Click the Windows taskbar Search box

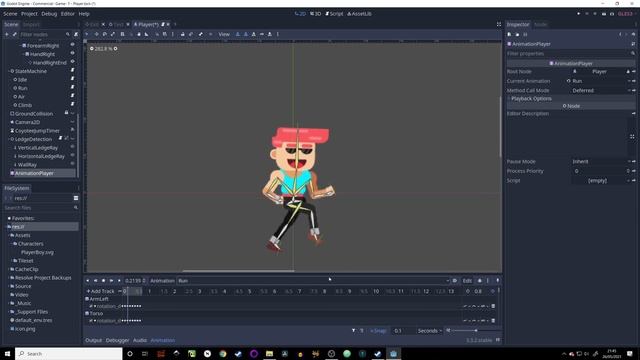(69, 353)
